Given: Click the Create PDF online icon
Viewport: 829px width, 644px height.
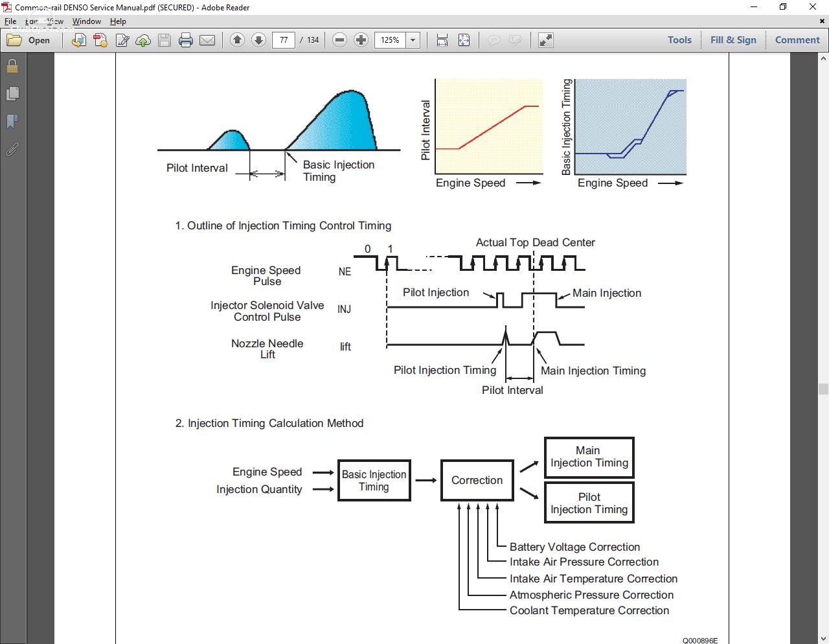Looking at the screenshot, I should click(x=100, y=40).
